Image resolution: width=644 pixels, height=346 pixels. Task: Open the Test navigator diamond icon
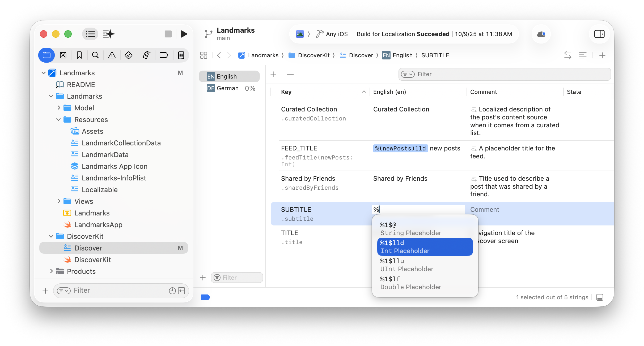point(129,55)
